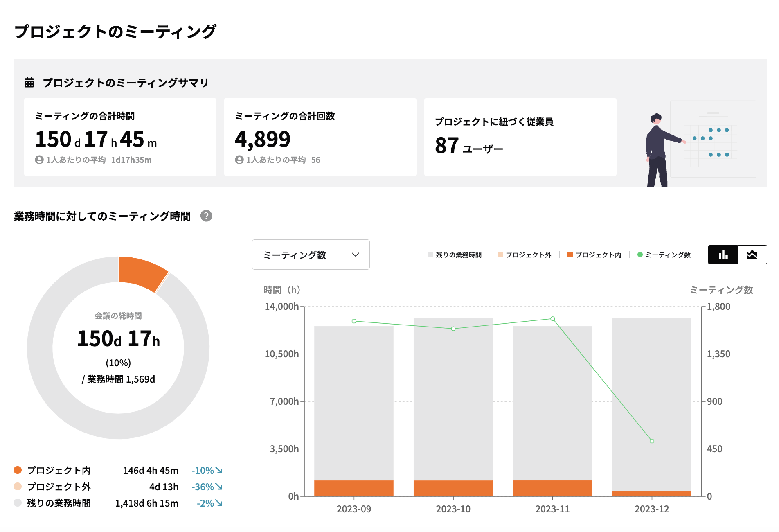Click person icon under total meeting count
The width and height of the screenshot is (779, 532).
click(239, 160)
